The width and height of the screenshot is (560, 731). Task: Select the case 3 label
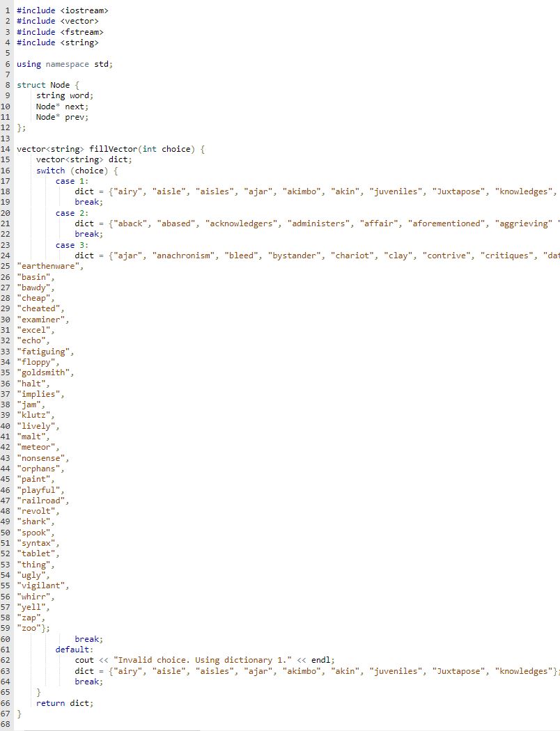[71, 244]
